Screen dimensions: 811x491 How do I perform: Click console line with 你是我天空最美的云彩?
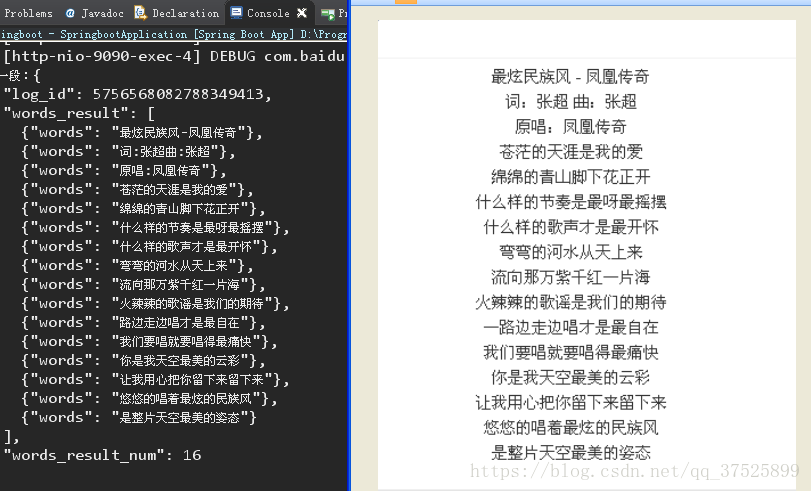(143, 361)
